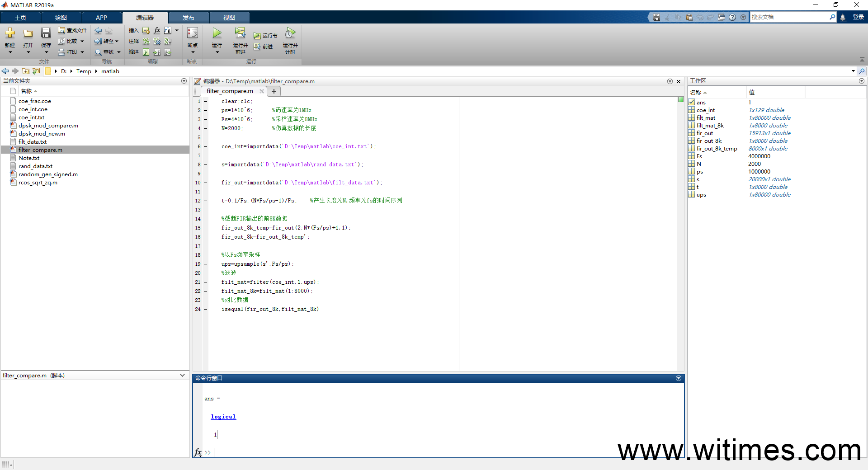Click the switch windows icon
The image size is (868, 470).
pyautogui.click(x=722, y=17)
